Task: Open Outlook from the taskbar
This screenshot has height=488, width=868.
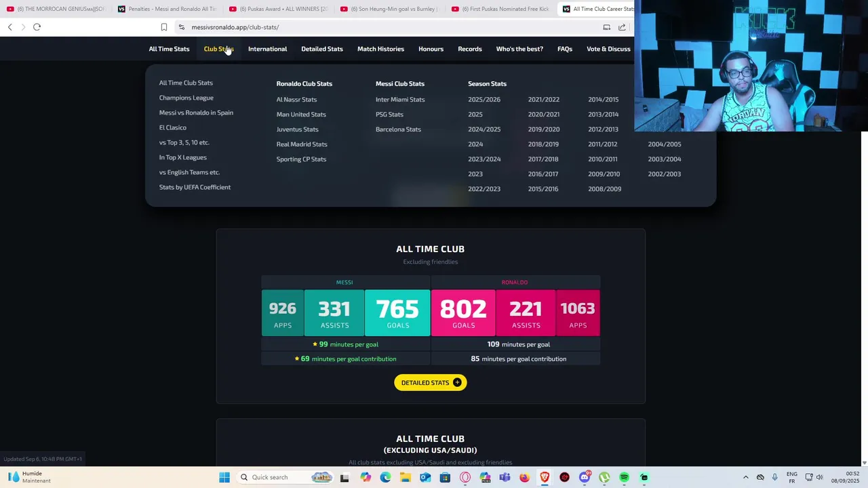Action: tap(425, 477)
